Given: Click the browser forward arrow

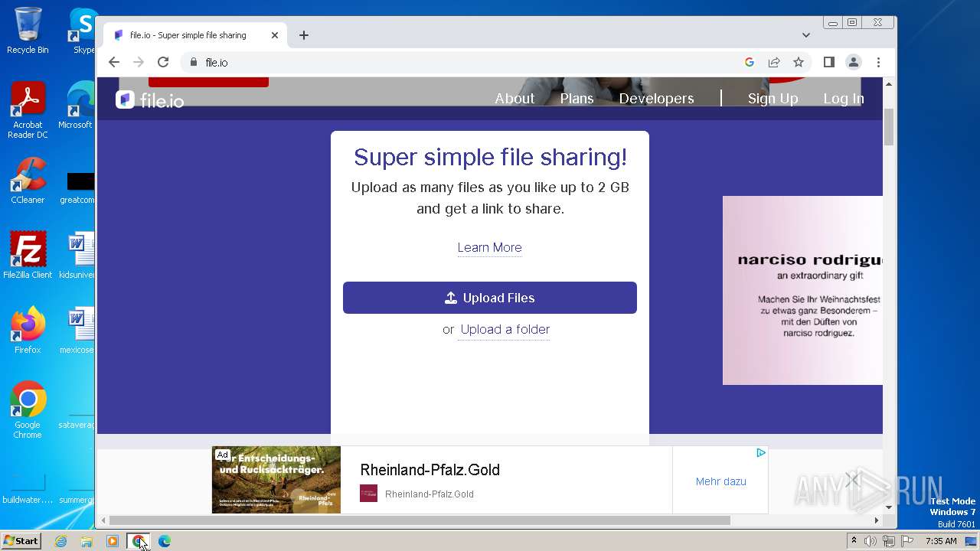Looking at the screenshot, I should 139,62.
